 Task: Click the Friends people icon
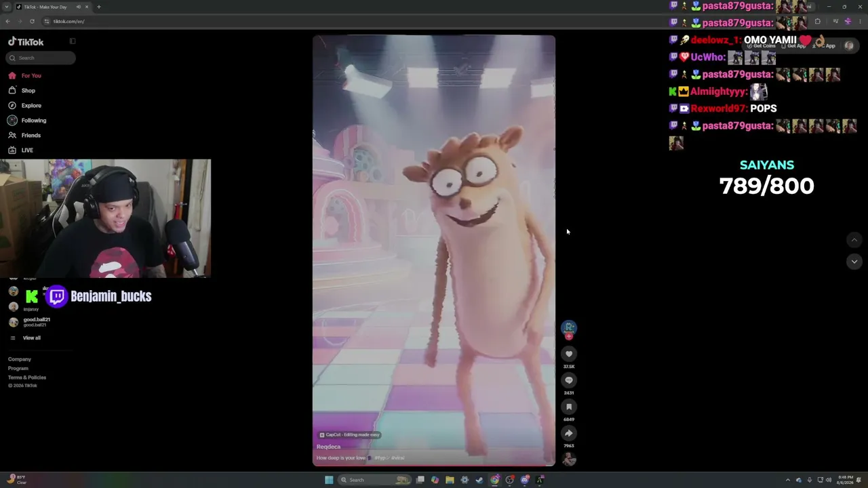[x=12, y=136]
